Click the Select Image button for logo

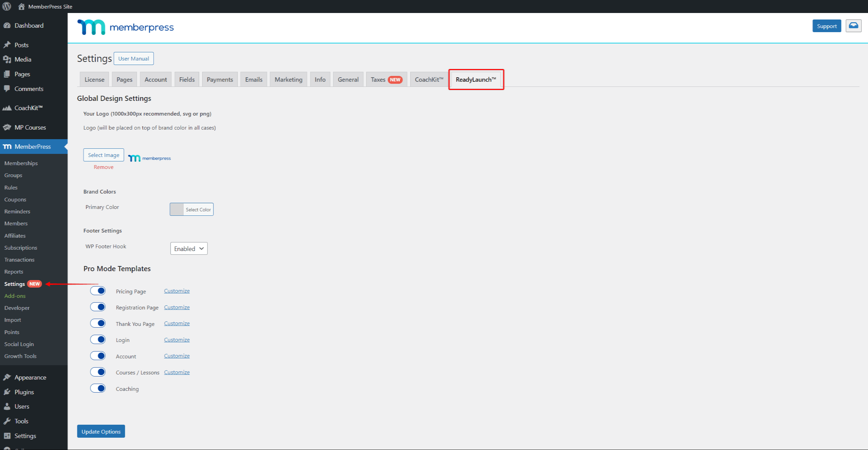pos(103,155)
